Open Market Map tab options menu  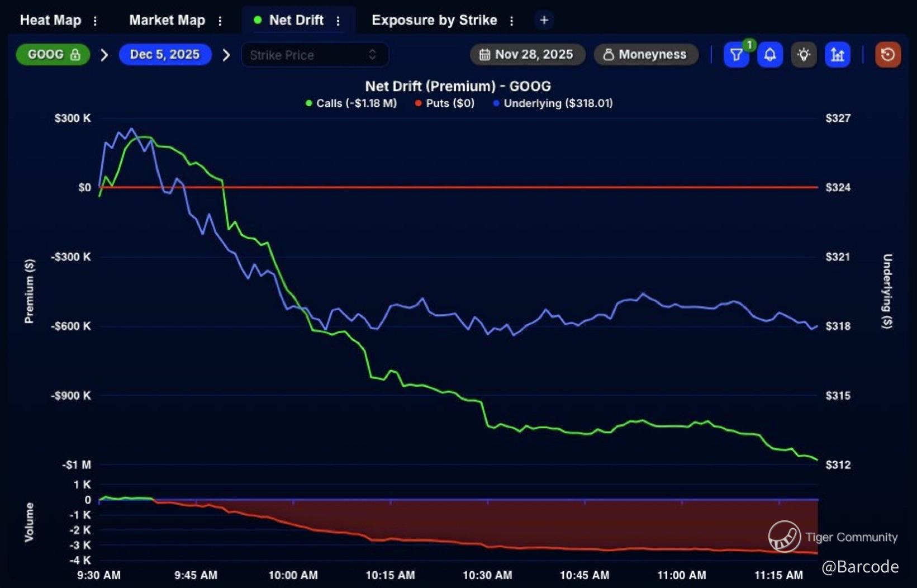pos(220,21)
